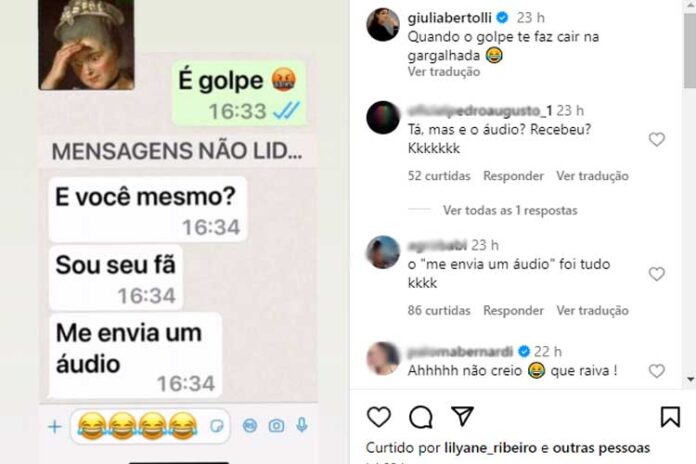Like the 'Ahhhhh não creio' comment

[x=656, y=371]
